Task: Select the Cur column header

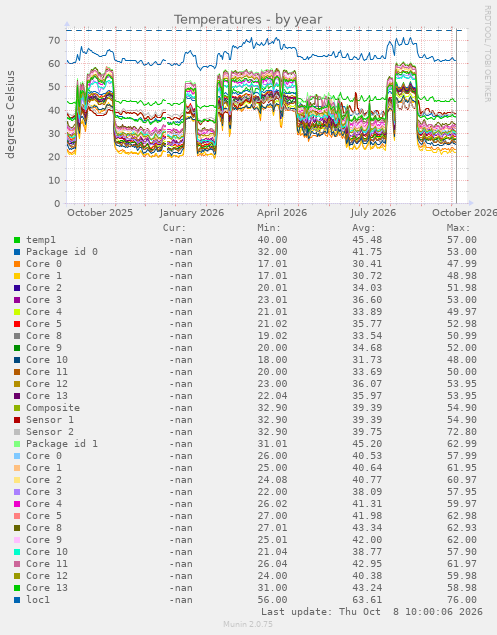Action: pos(174,228)
